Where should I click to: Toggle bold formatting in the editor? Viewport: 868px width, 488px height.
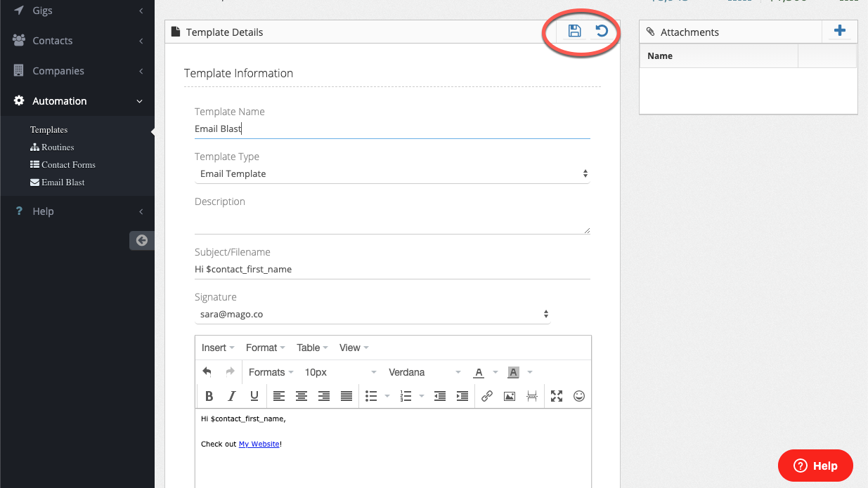(209, 396)
